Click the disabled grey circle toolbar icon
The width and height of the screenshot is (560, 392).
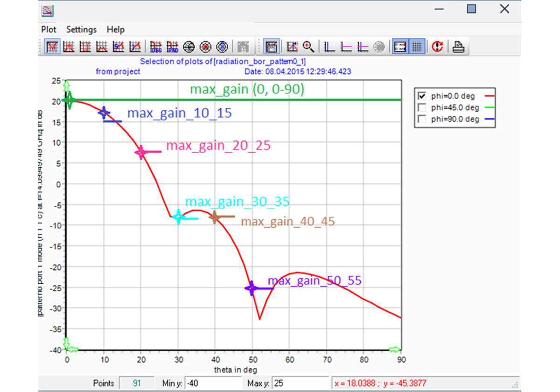(379, 47)
